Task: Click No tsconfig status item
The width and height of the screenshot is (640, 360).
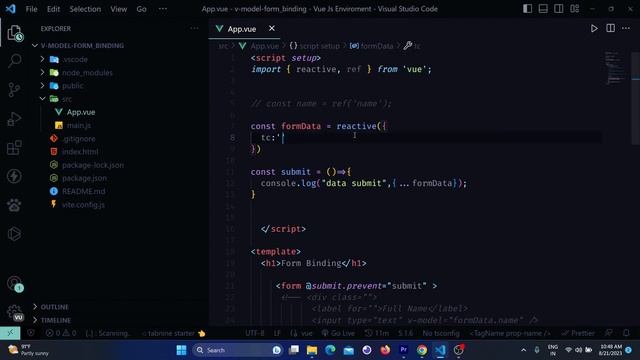Action: [441, 333]
